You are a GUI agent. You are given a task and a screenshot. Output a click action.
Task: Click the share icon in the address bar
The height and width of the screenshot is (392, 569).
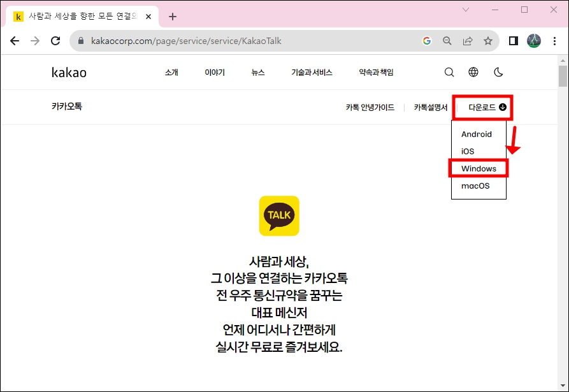click(x=468, y=40)
